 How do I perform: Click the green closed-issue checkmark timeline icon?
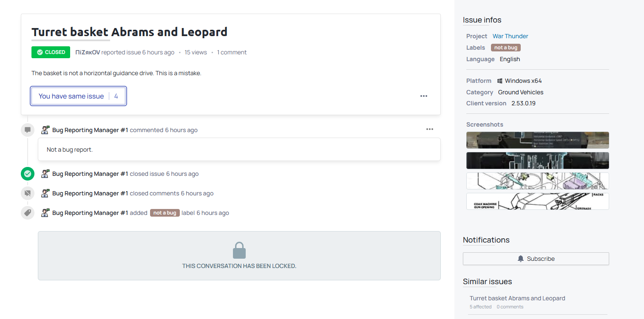[x=28, y=174]
